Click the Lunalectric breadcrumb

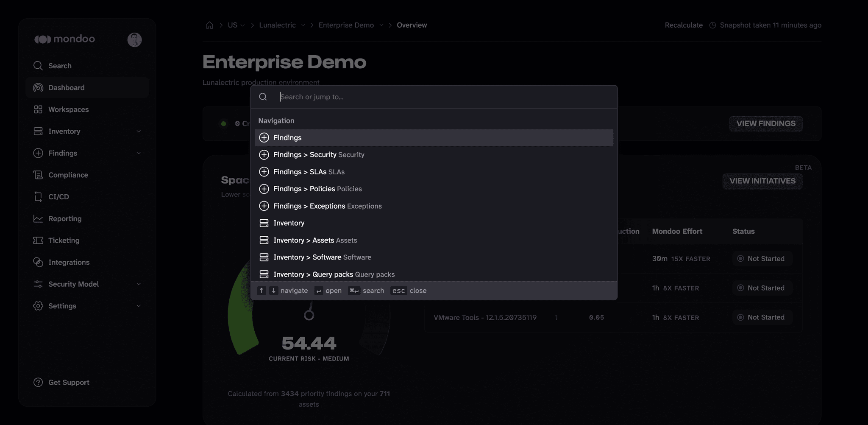278,25
